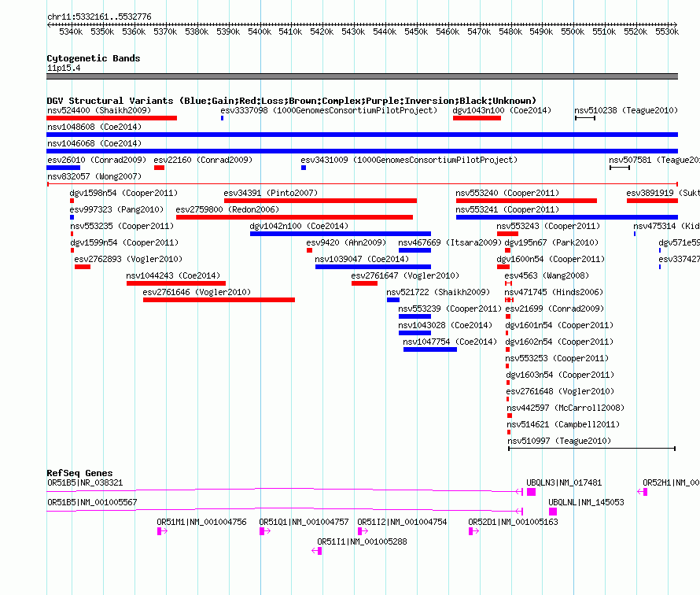Click the OR51M1 gene arrow glyph
The height and width of the screenshot is (595, 700).
coord(162,531)
